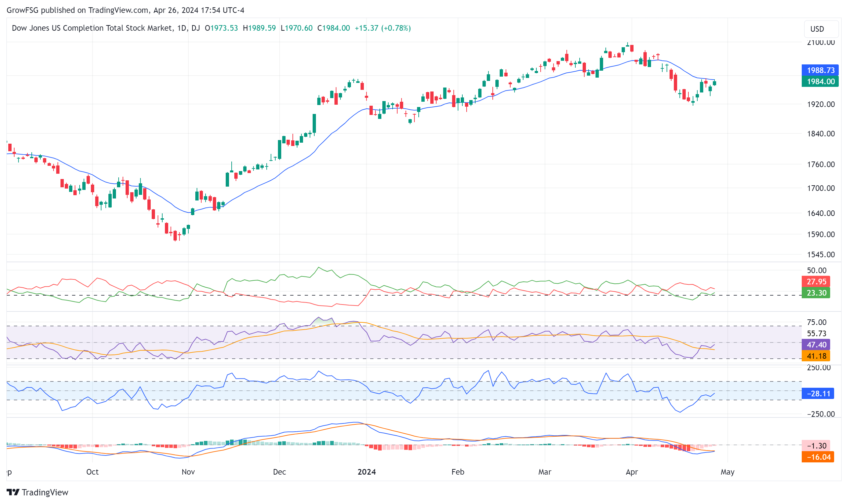The height and width of the screenshot is (504, 848).
Task: Click the red 27.95 indicator label
Action: 815,281
